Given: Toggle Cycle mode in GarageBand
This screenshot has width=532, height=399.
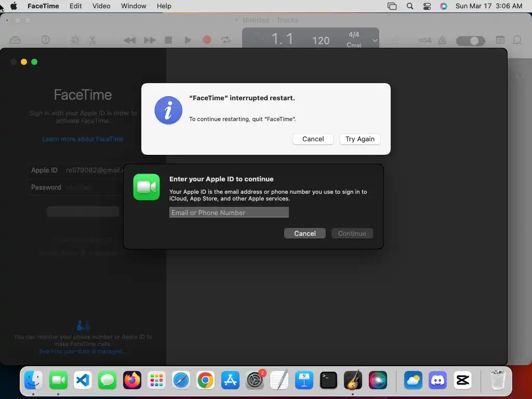Looking at the screenshot, I should coord(226,40).
